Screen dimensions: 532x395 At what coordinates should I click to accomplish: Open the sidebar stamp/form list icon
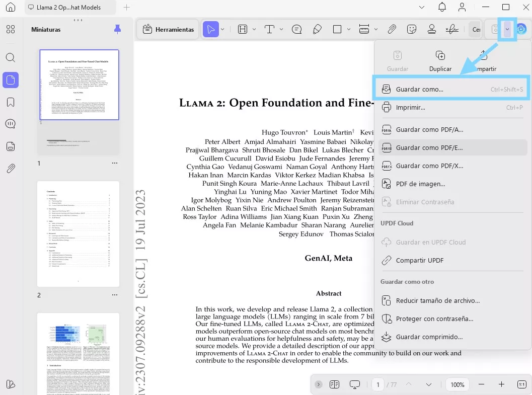[x=11, y=146]
